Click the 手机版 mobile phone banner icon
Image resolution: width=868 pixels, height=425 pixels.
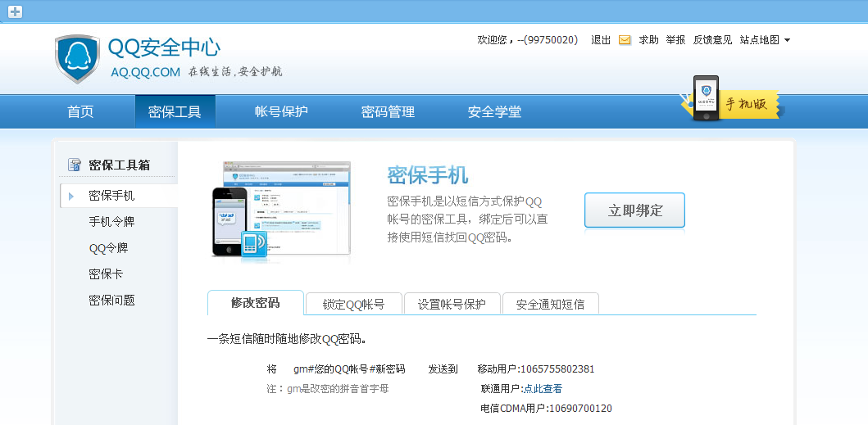tap(729, 100)
